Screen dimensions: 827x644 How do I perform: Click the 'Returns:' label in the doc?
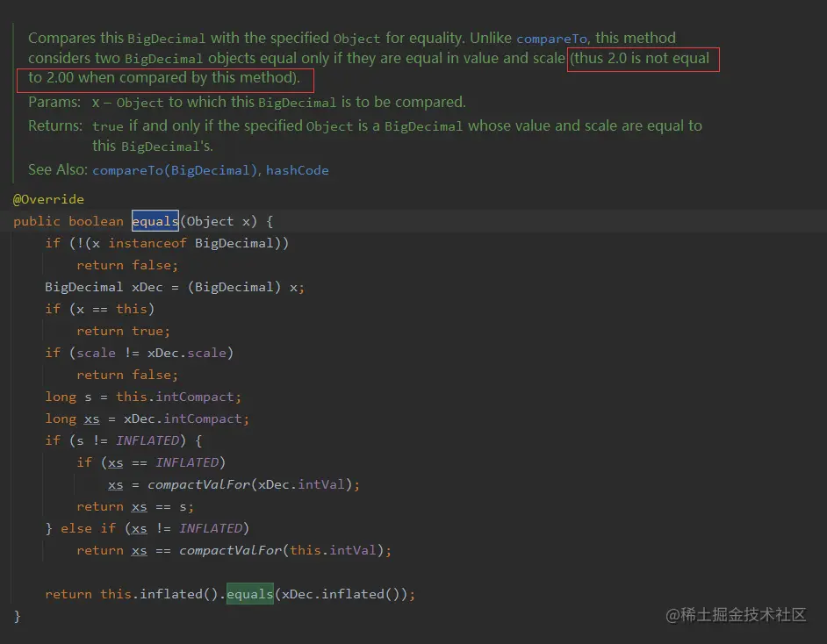(x=55, y=126)
